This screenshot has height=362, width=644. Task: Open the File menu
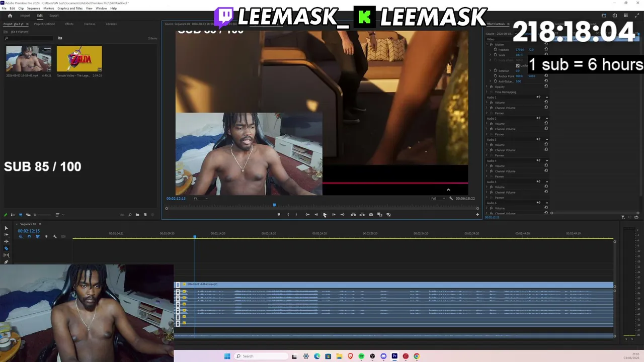pyautogui.click(x=4, y=9)
